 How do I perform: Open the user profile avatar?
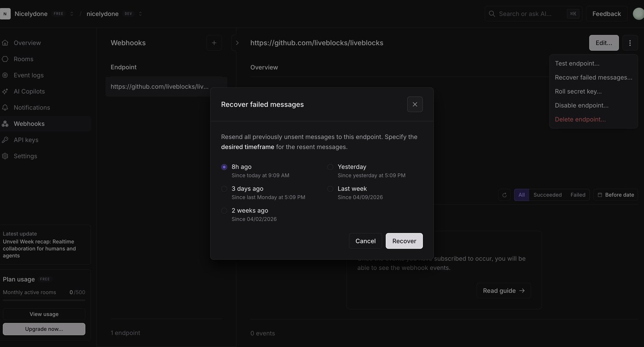point(638,14)
